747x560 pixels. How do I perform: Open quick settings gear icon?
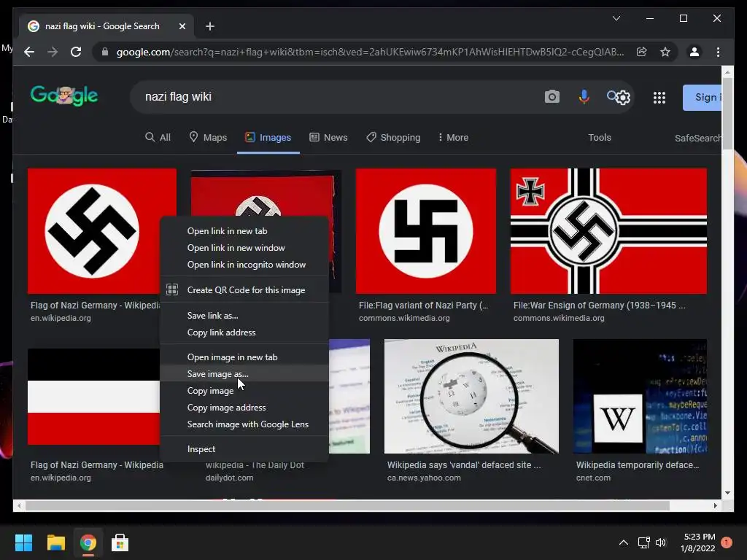(x=623, y=98)
